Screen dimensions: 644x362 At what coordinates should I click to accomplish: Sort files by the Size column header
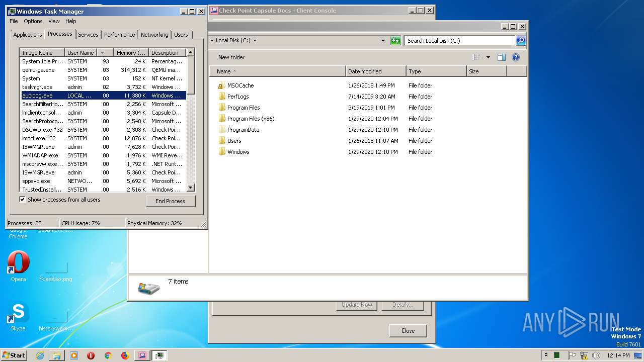(487, 71)
